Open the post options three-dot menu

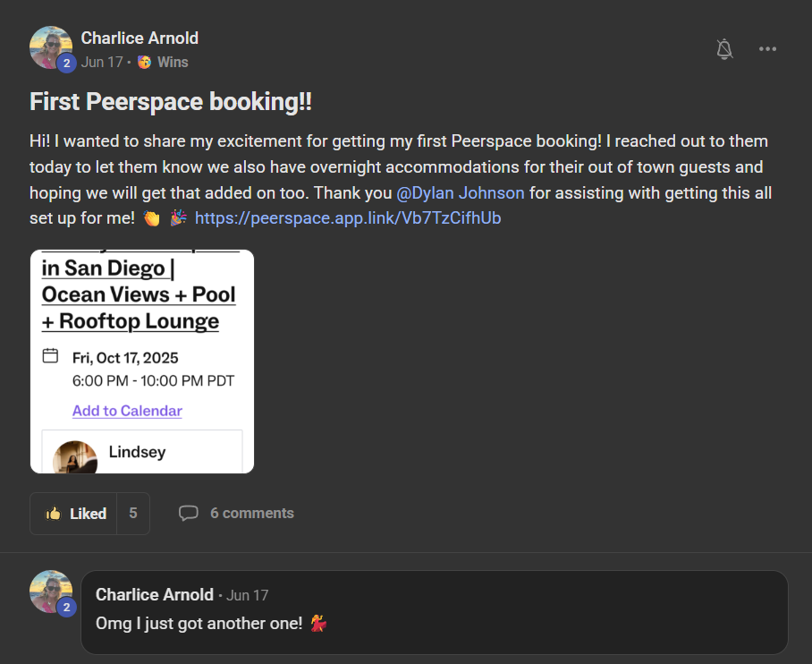[x=767, y=49]
